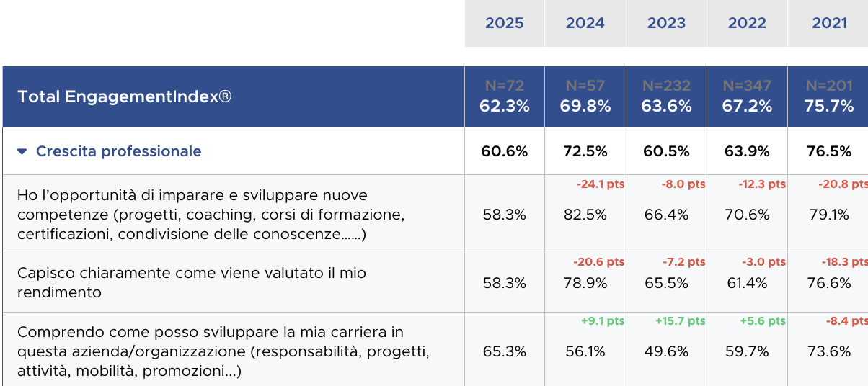The height and width of the screenshot is (386, 868).
Task: Click the 60.6% Crescita professionale 2025 value
Action: [504, 151]
